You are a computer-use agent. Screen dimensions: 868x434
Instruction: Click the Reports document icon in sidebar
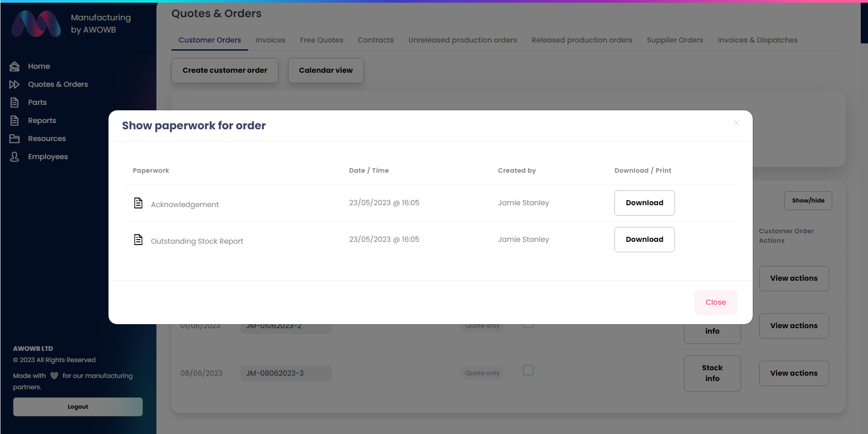[14, 121]
